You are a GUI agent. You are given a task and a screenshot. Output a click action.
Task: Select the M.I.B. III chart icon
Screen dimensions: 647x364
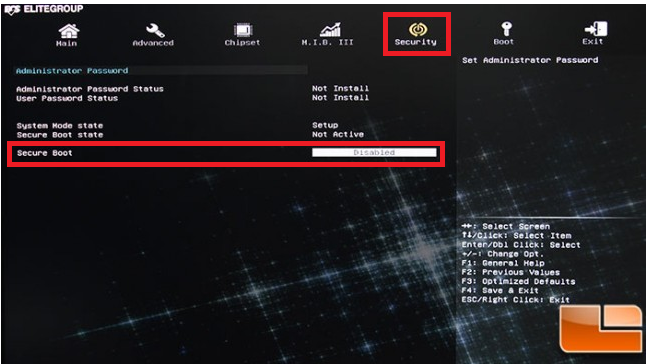coord(331,30)
